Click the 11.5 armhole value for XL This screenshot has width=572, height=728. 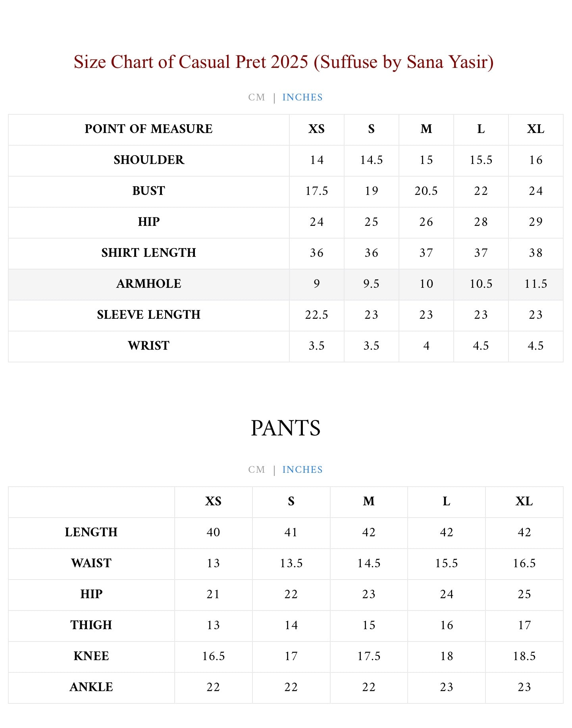pos(535,284)
